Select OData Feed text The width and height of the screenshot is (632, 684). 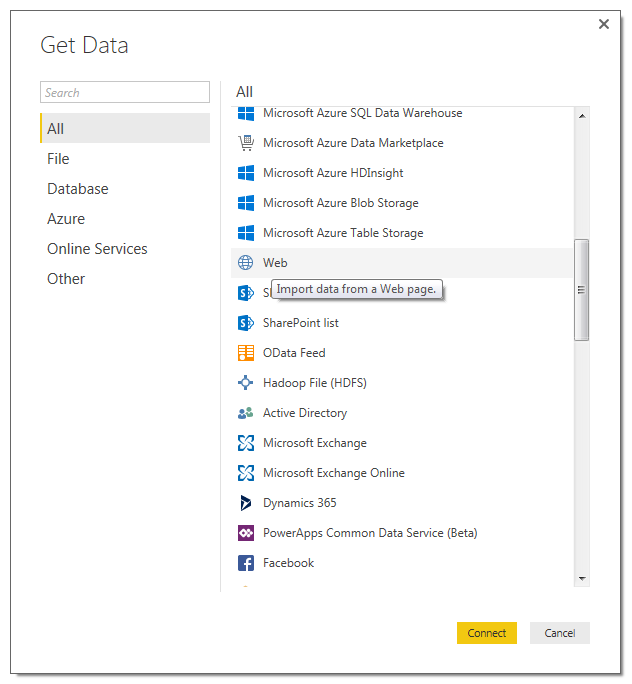click(294, 353)
